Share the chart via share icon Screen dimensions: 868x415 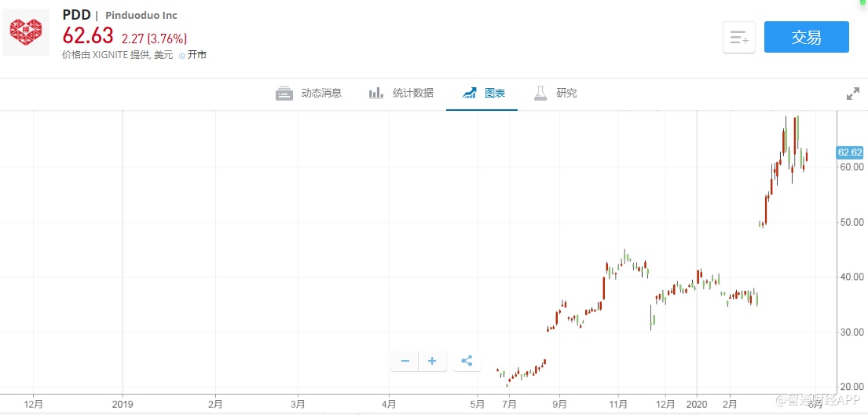[x=467, y=361]
